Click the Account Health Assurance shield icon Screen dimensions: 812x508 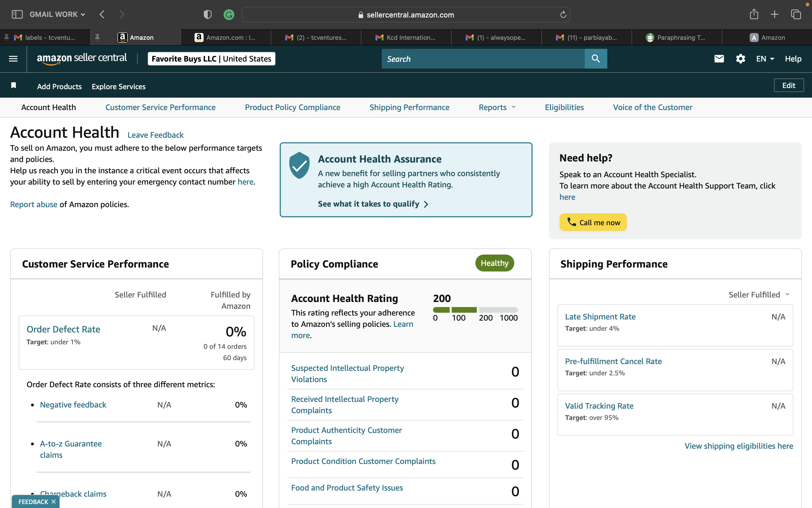(299, 165)
